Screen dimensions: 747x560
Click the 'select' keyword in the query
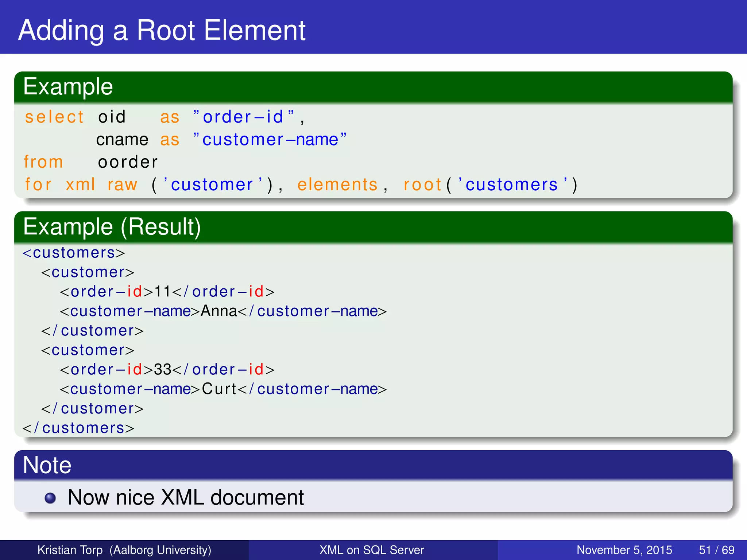pyautogui.click(x=54, y=117)
